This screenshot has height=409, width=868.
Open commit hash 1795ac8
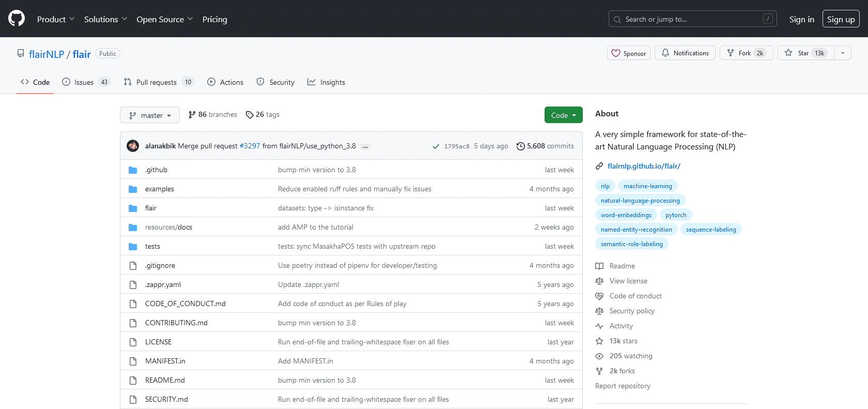(457, 146)
